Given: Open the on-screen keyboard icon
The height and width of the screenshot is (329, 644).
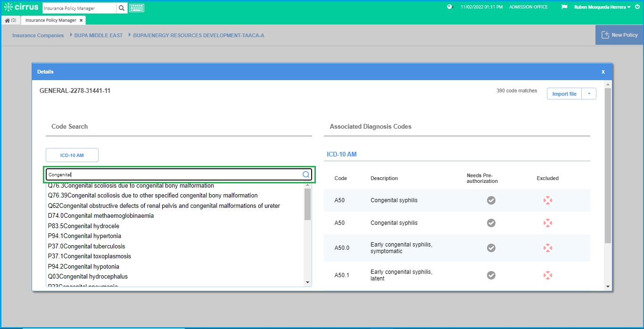Looking at the screenshot, I should tap(136, 8).
